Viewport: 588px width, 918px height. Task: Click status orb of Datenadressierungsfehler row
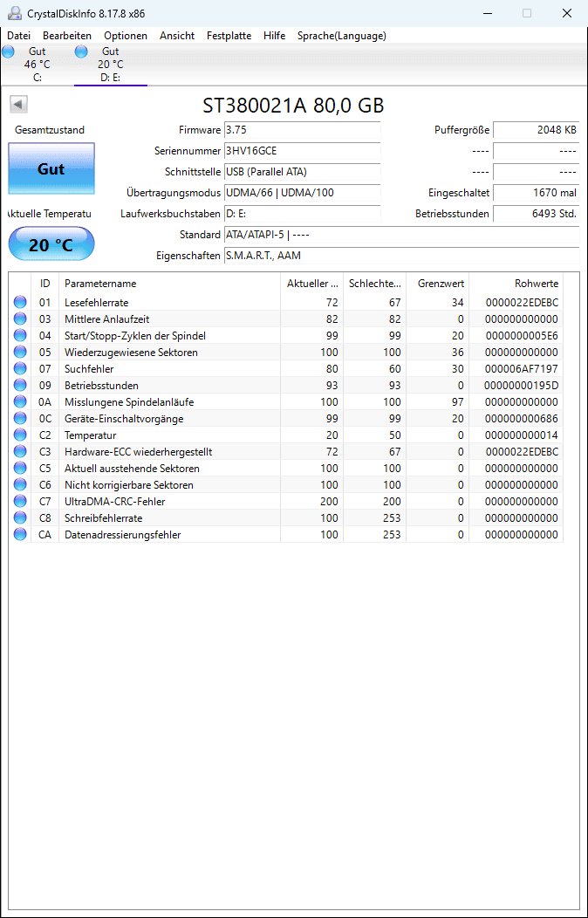coord(20,535)
